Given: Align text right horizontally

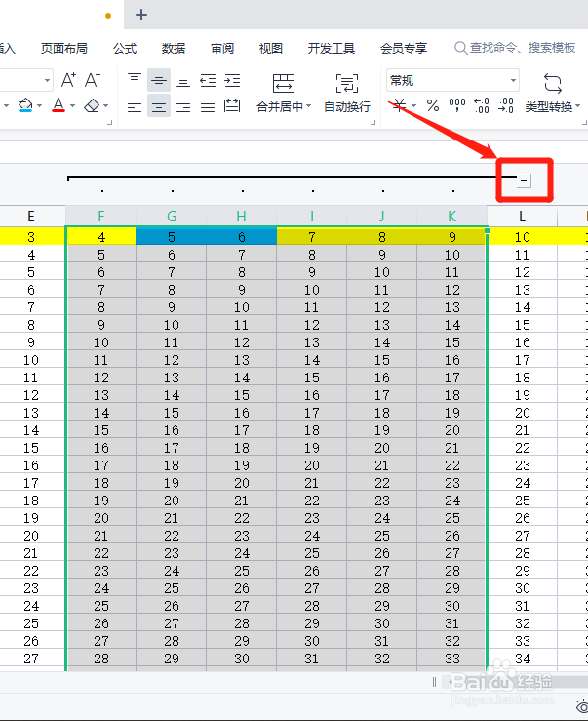Looking at the screenshot, I should point(183,105).
